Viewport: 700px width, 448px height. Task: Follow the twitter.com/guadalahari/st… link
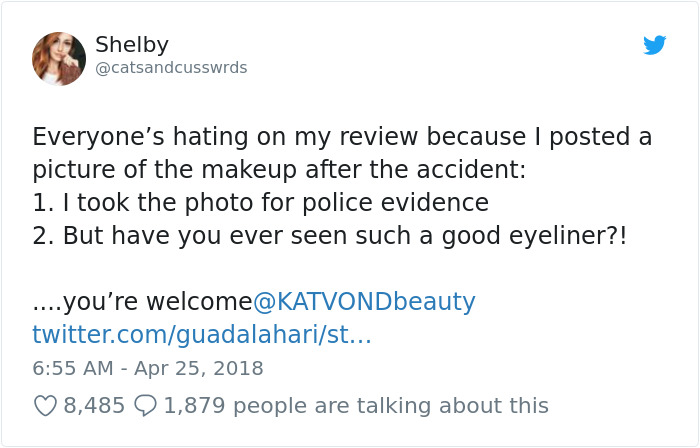click(x=202, y=334)
